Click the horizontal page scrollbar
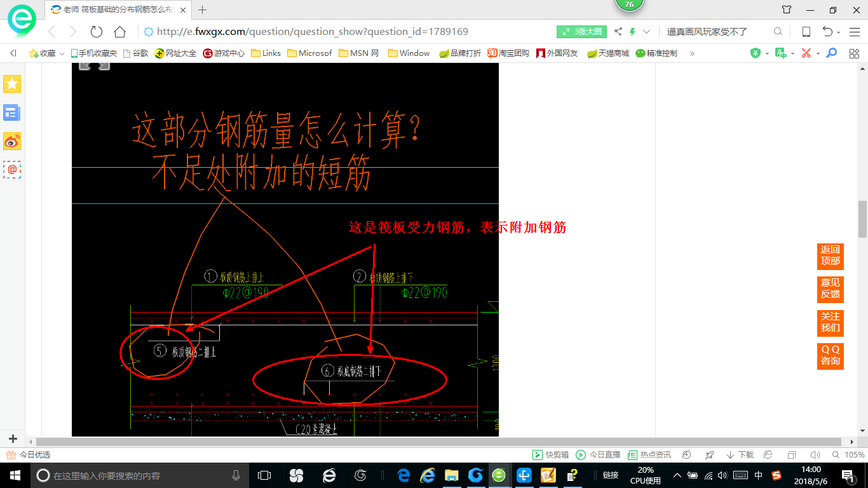This screenshot has height=488, width=868. pos(439,442)
